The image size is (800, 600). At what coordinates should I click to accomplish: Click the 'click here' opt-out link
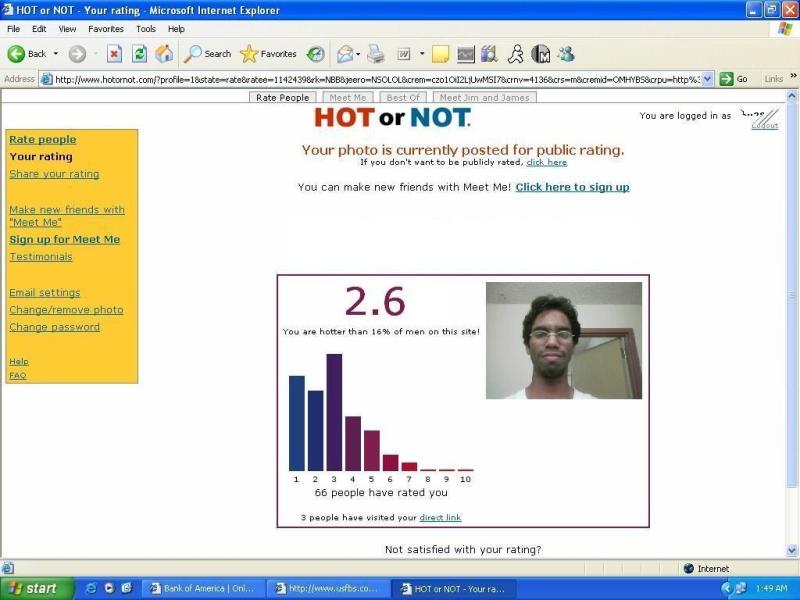click(x=546, y=162)
